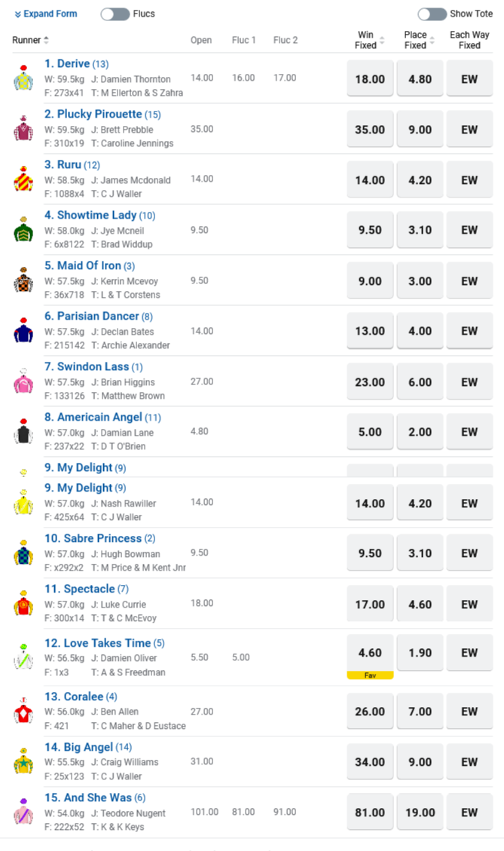Click the EW button for And She Was
Image resolution: width=504 pixels, height=851 pixels.
point(469,813)
